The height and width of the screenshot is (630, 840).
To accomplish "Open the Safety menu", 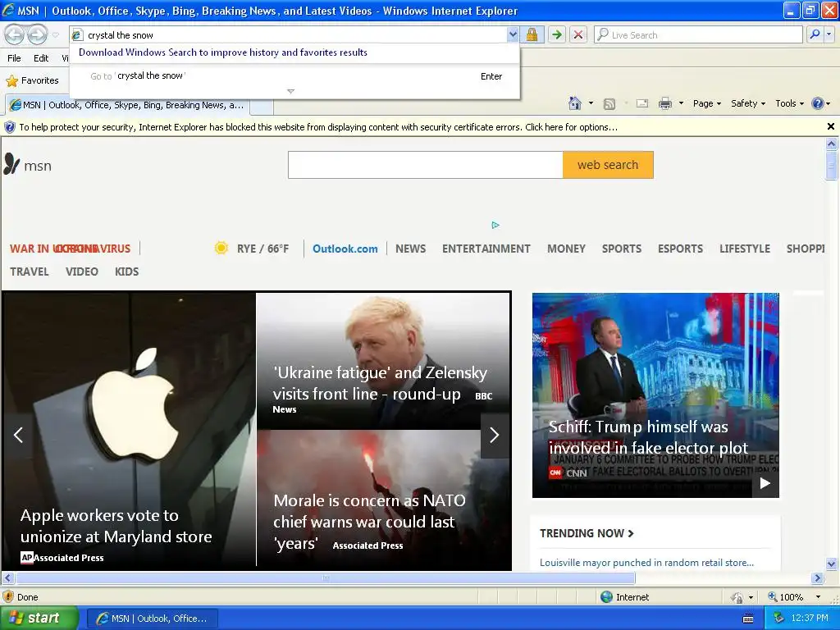I will tap(748, 103).
